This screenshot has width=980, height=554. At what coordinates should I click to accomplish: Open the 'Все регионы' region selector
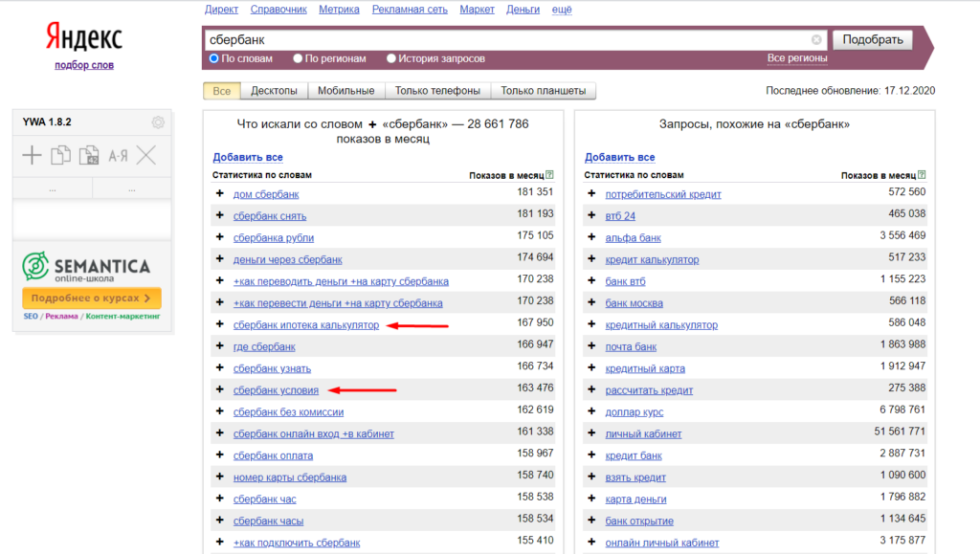(796, 58)
